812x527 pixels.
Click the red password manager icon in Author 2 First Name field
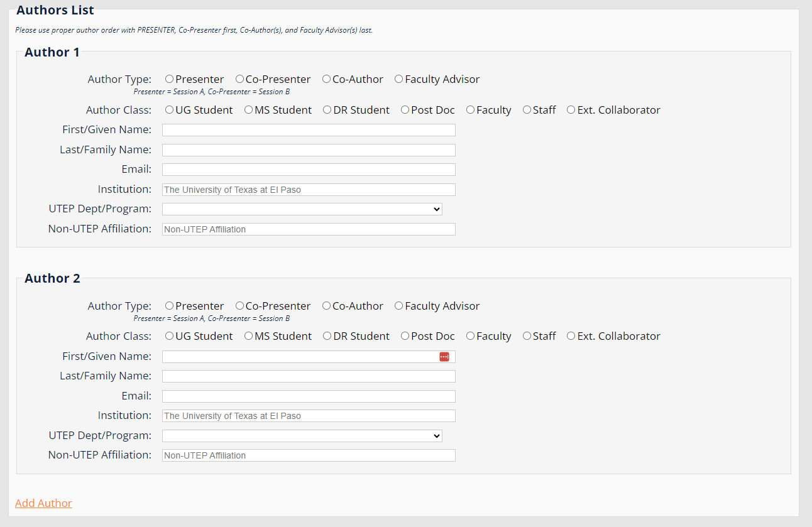[444, 357]
